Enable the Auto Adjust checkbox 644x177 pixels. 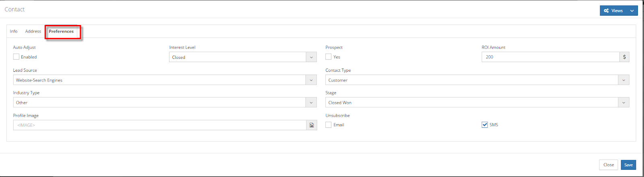(16, 57)
